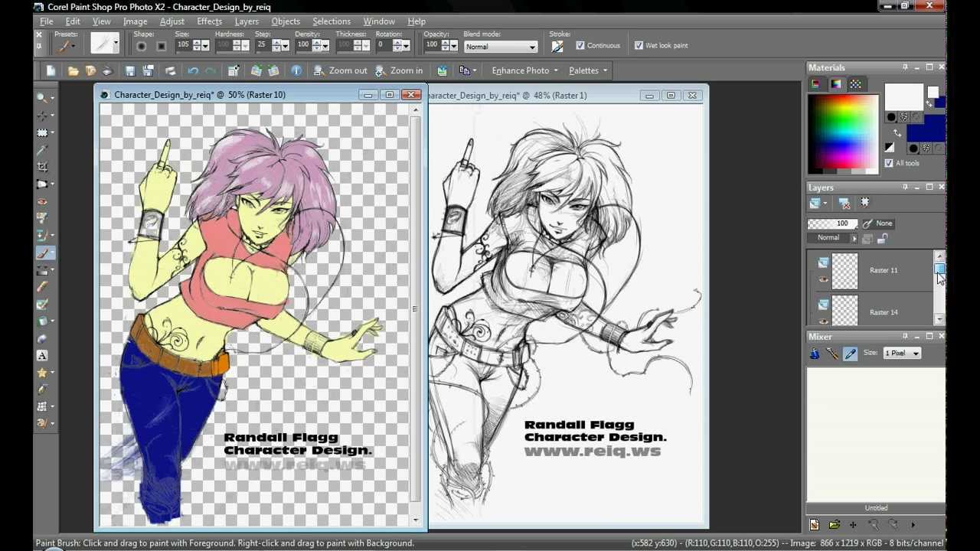Select the Crop tool
This screenshot has height=551, width=980.
coord(42,167)
